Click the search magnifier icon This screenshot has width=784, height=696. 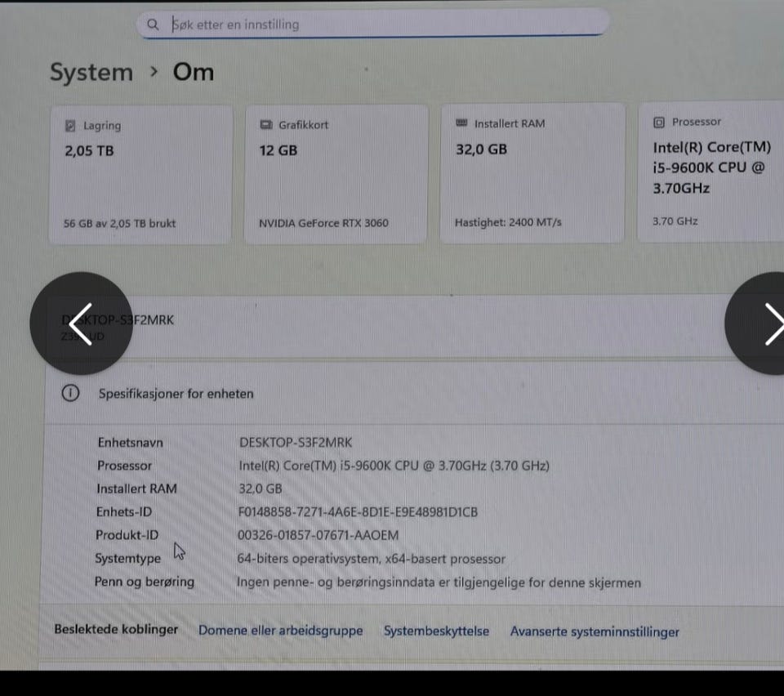(153, 25)
